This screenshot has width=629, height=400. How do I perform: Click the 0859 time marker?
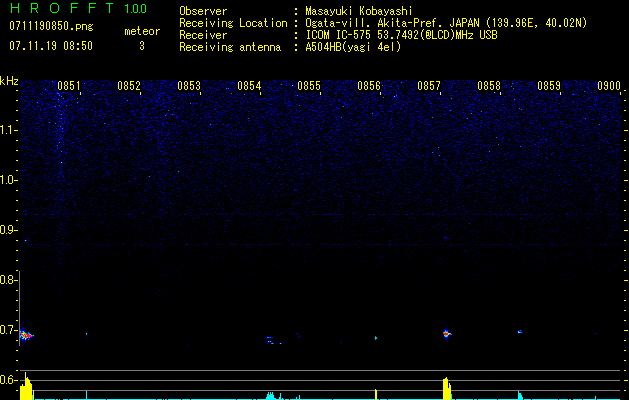click(549, 86)
